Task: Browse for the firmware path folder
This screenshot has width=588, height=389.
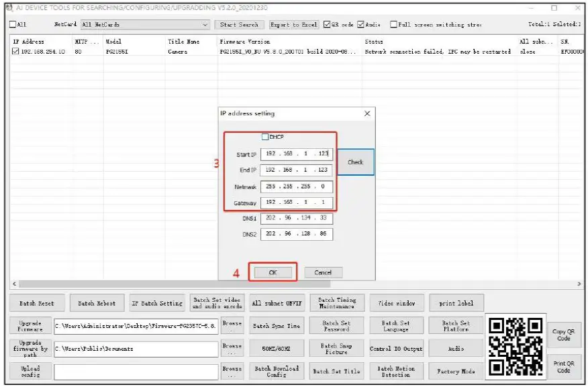Action: point(232,349)
